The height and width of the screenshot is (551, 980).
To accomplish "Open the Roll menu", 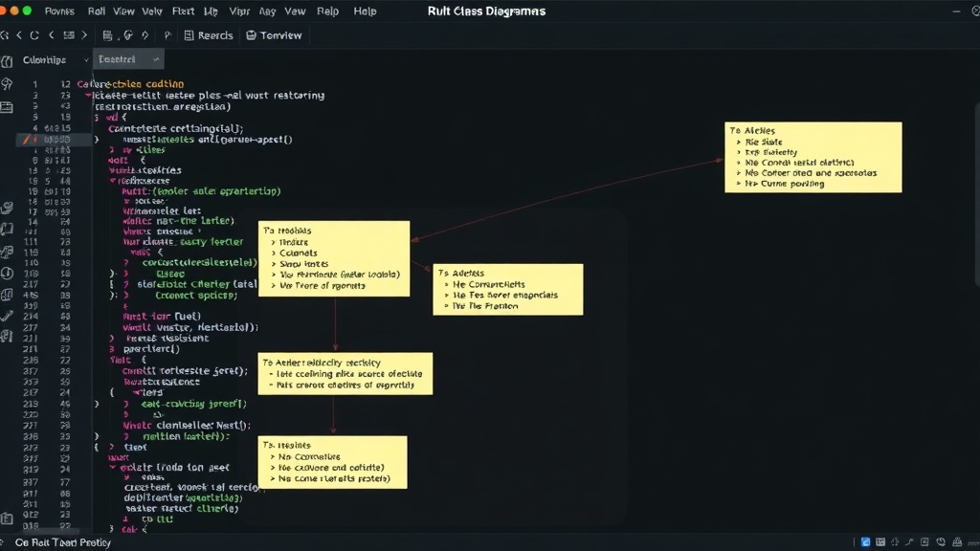I will coord(97,11).
